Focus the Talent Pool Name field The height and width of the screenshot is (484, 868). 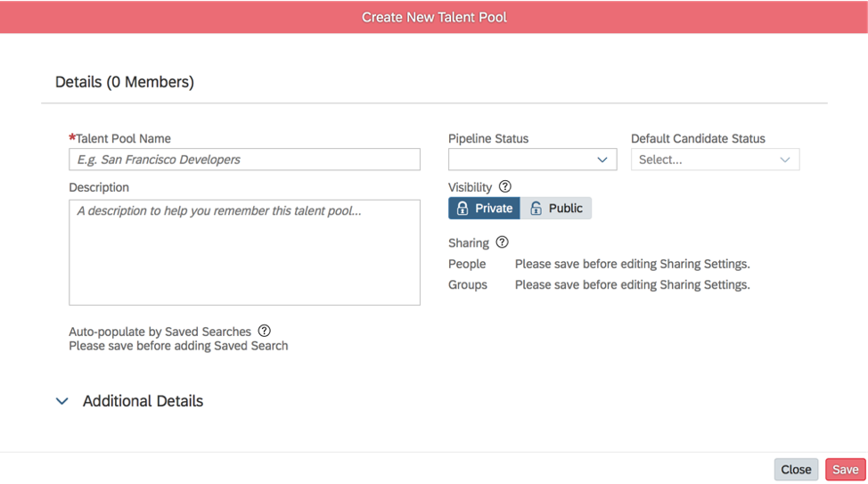(244, 160)
